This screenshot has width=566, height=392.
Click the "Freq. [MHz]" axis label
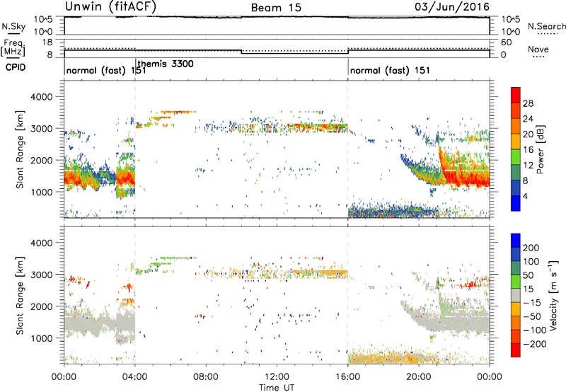13,47
